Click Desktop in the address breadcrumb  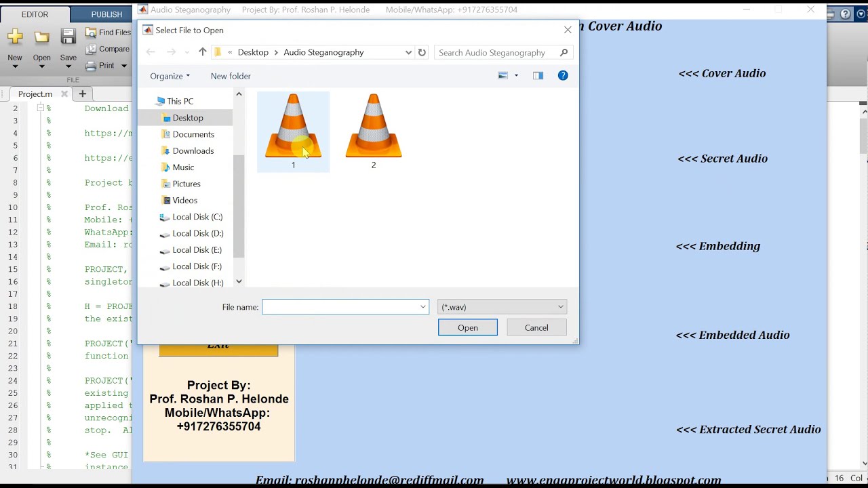253,52
